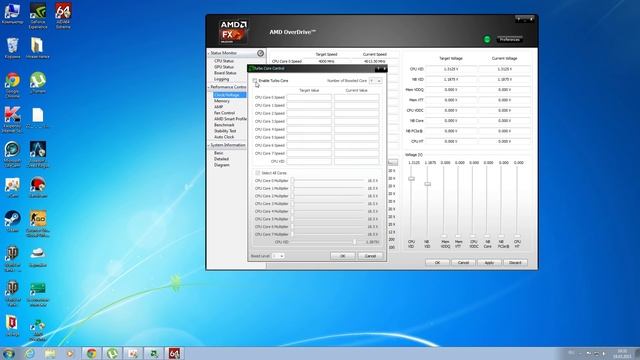Click Apply in the OverDrive main window
This screenshot has height=360, width=640.
click(489, 262)
